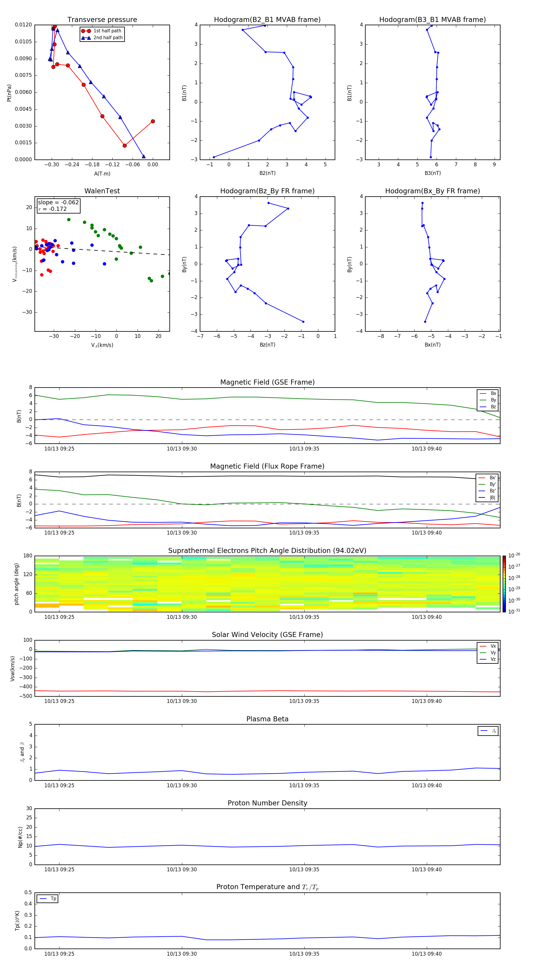Screen dimensions: 535x980
Task: Click the 'Proton Number Density' plot title
Action: (267, 803)
